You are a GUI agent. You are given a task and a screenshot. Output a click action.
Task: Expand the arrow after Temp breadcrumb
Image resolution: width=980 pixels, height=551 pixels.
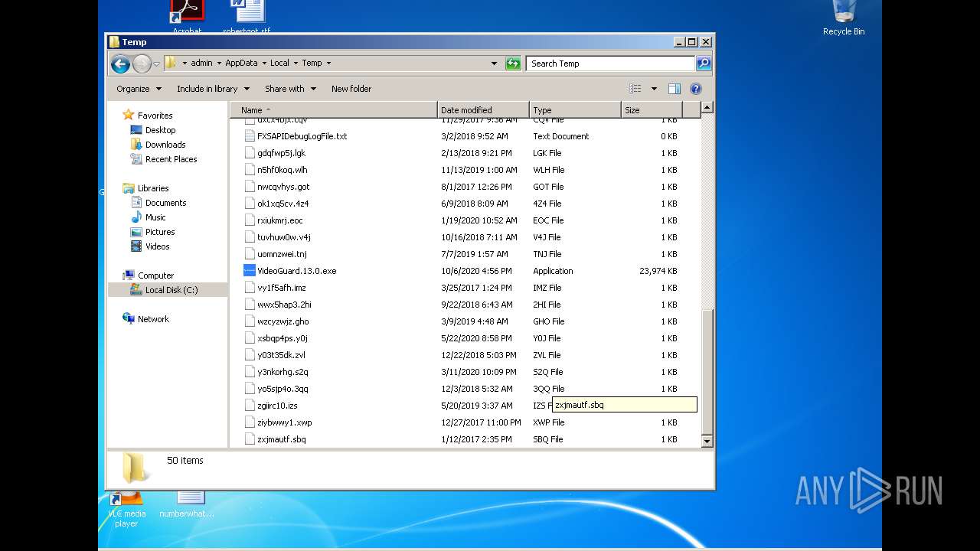[x=328, y=63]
